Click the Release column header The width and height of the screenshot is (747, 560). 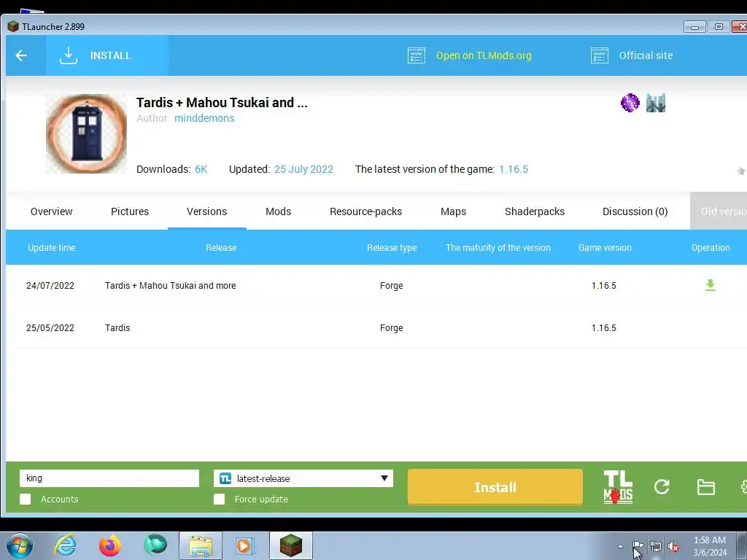221,248
